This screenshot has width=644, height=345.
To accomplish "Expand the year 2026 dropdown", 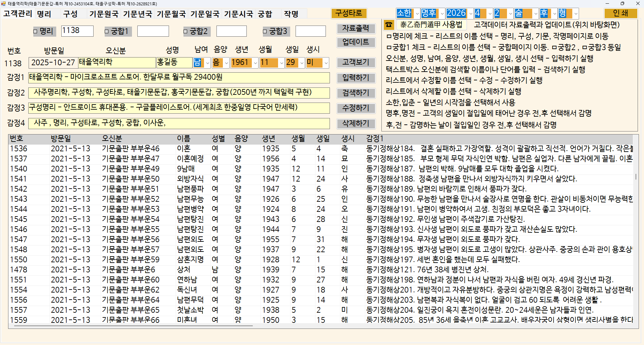I will (x=470, y=14).
